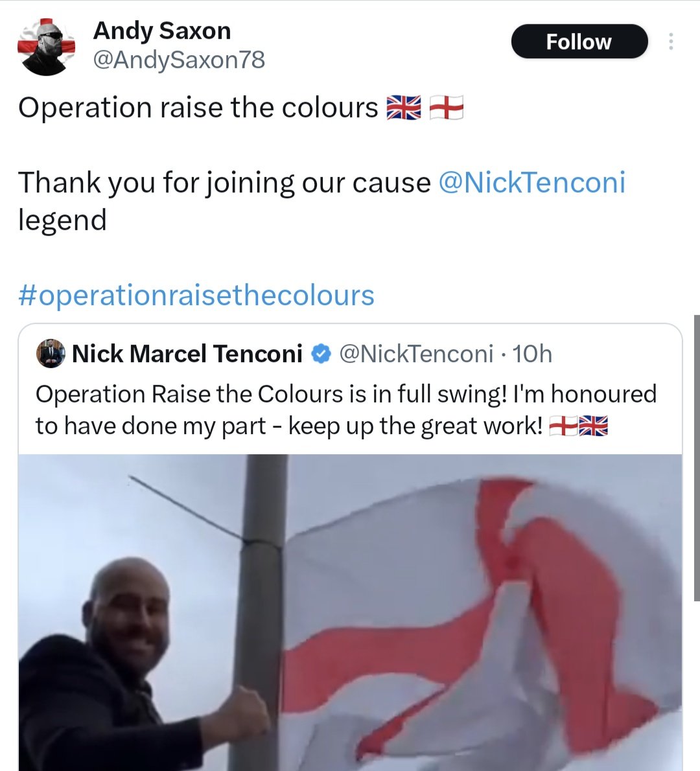Tap the Union Jack emoji in quoted tweet
Viewport: 700px width, 771px height.
coord(593,426)
